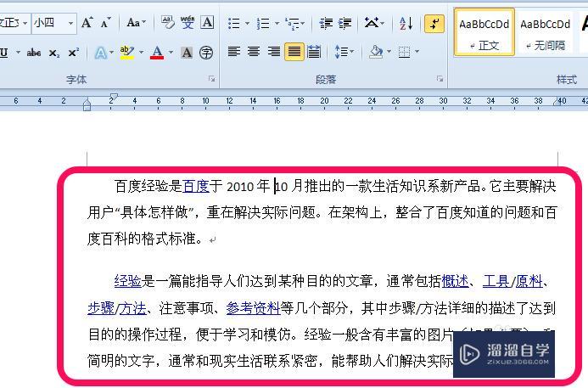
Task: Open the 经验 hyperlink
Action: point(127,281)
